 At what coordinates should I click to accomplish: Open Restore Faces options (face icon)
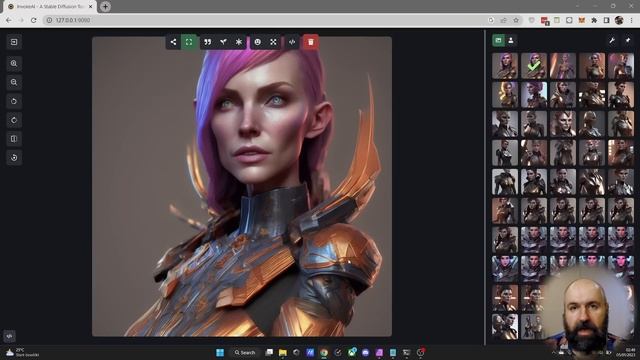(258, 42)
